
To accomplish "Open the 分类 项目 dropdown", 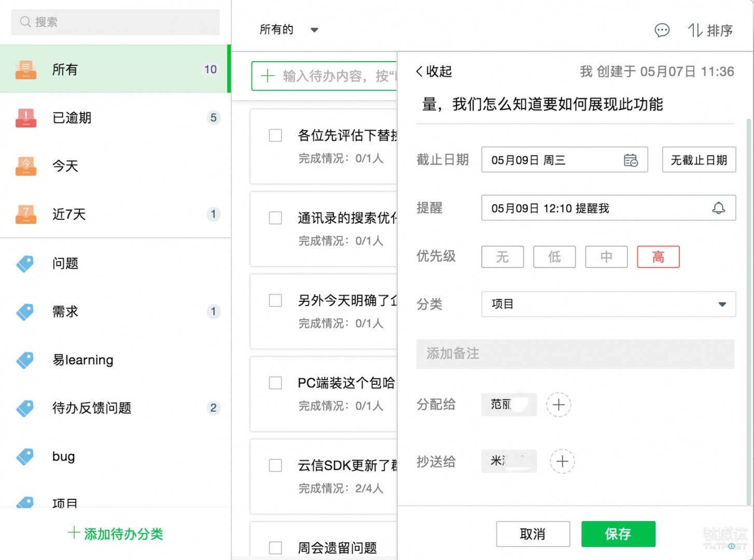I will 608,304.
